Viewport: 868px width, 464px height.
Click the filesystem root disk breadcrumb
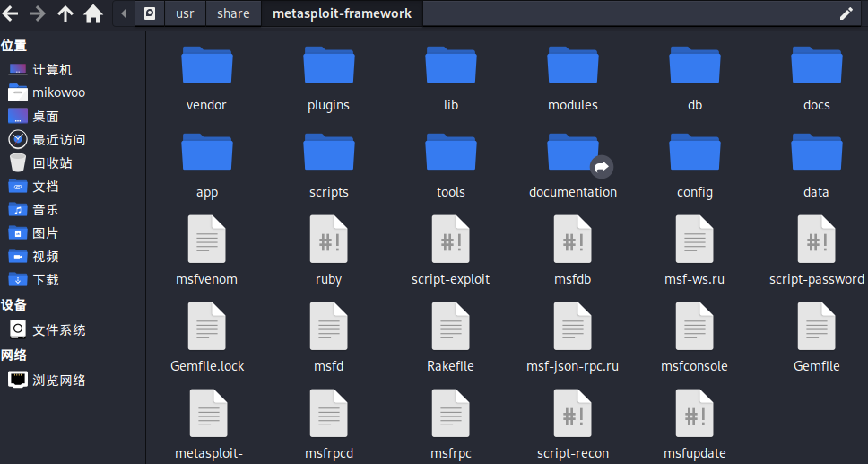pyautogui.click(x=150, y=13)
